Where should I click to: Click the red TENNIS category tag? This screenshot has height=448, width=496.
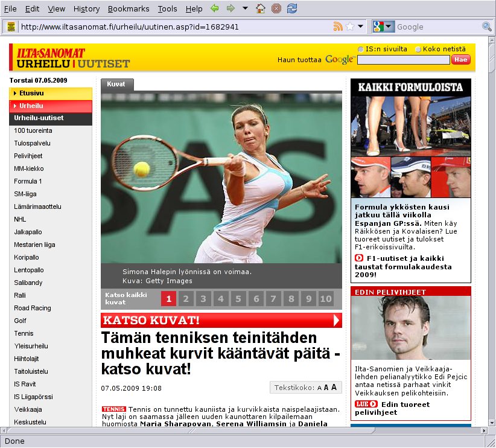click(x=114, y=409)
